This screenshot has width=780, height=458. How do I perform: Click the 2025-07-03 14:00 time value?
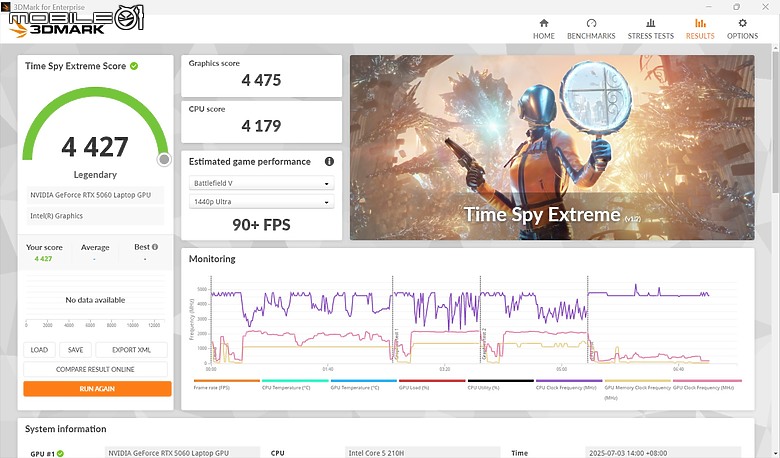tap(663, 453)
